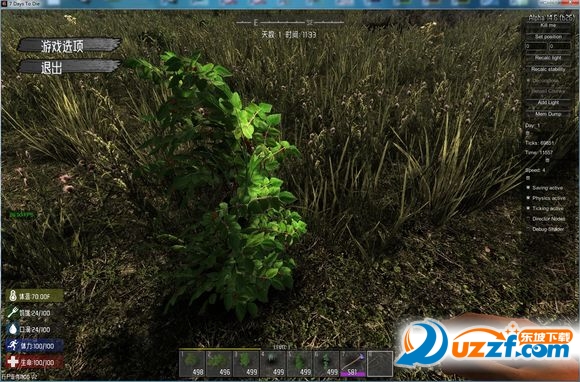This screenshot has width=580, height=382.
Task: Select hotbar slot 4 item
Action: coord(273,364)
